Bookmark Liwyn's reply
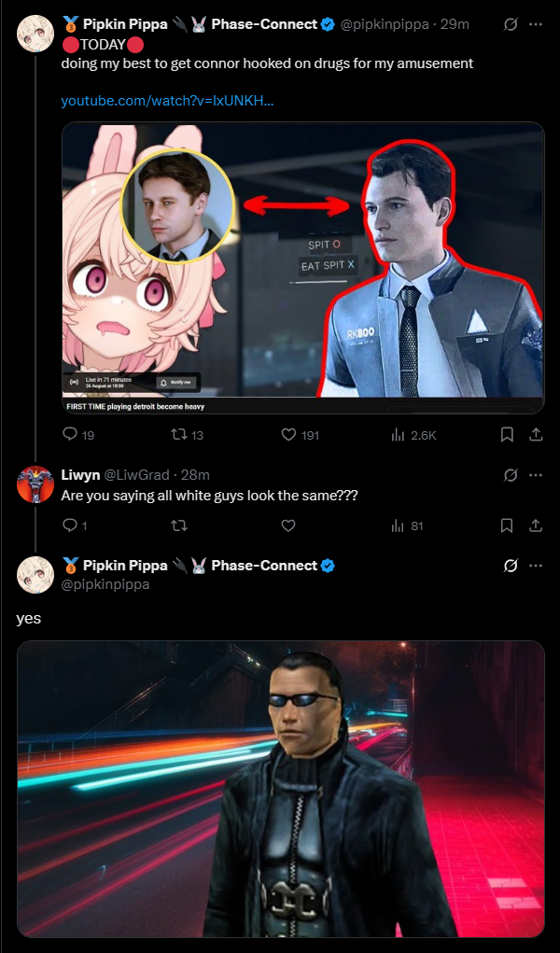This screenshot has height=953, width=560. (507, 526)
